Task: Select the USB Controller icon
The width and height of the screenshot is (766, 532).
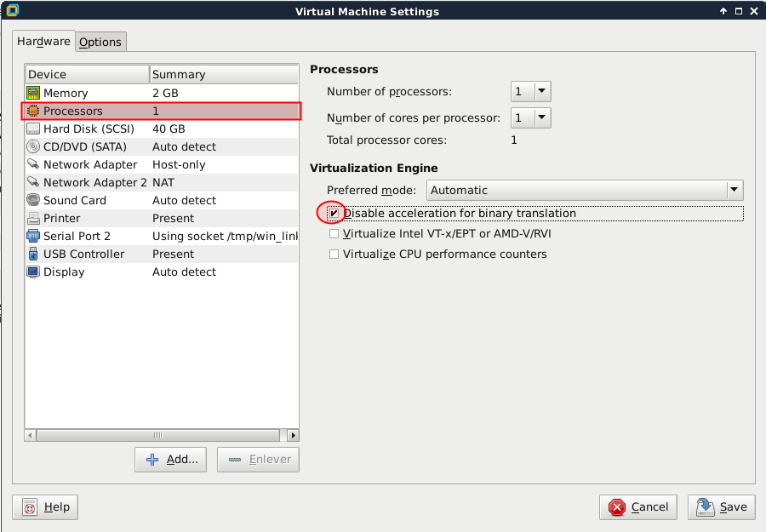Action: (x=33, y=254)
